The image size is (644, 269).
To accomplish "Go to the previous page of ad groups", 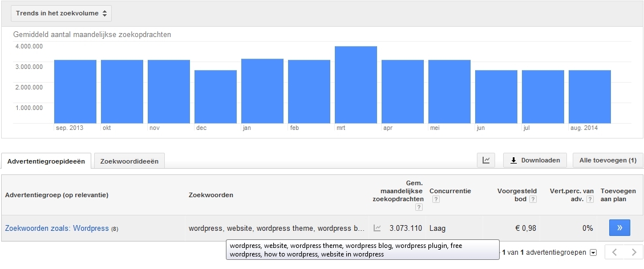I will (614, 252).
